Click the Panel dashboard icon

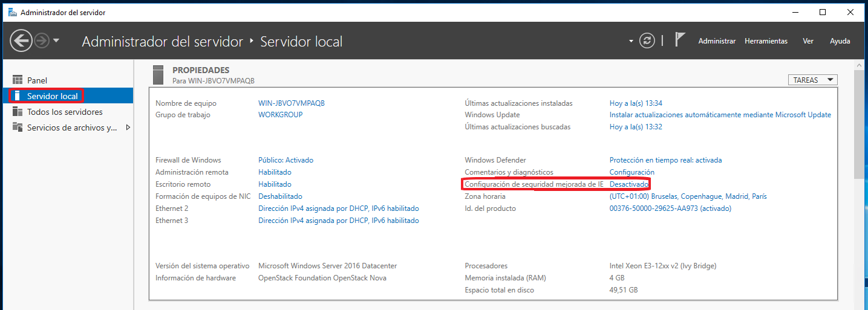[17, 80]
